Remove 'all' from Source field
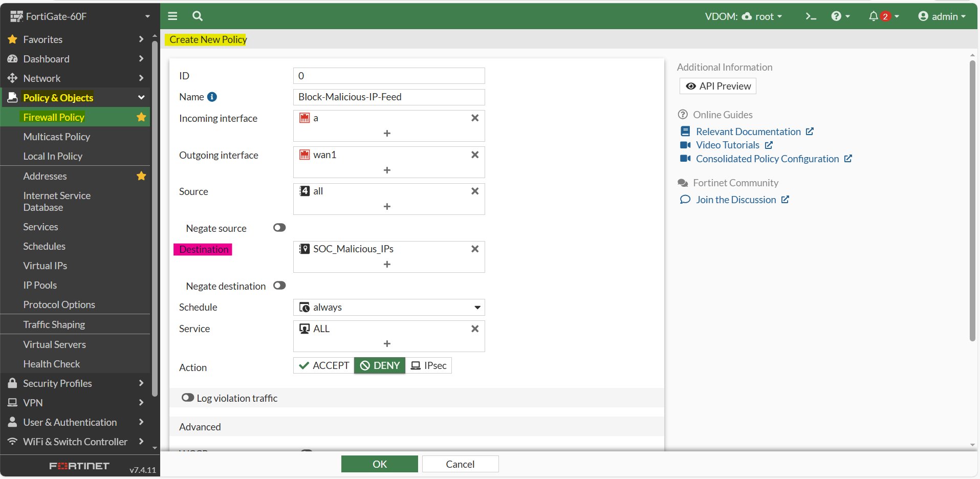The height and width of the screenshot is (479, 980). pos(475,191)
